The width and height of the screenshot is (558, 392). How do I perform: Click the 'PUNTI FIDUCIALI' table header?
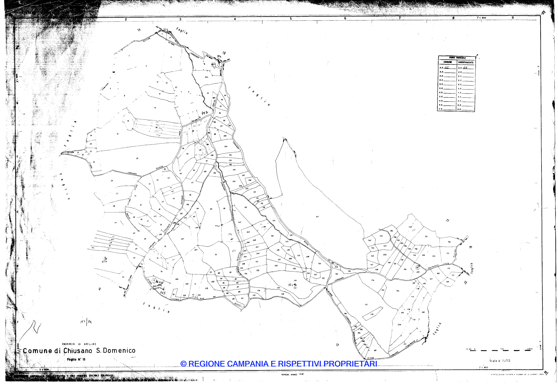click(457, 58)
